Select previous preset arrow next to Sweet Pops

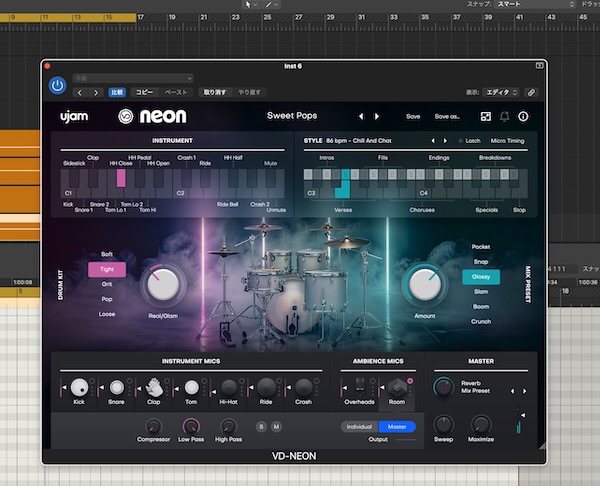pyautogui.click(x=361, y=116)
